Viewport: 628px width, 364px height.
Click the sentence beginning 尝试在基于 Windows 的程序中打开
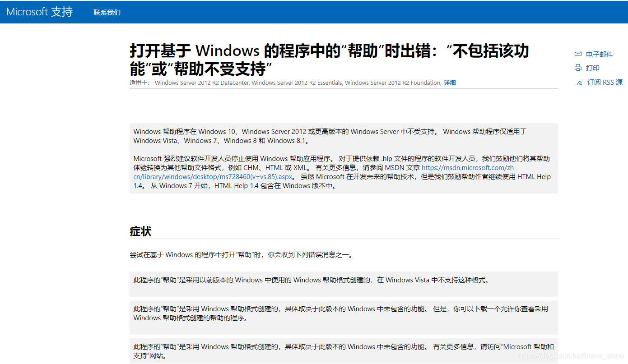pyautogui.click(x=241, y=255)
